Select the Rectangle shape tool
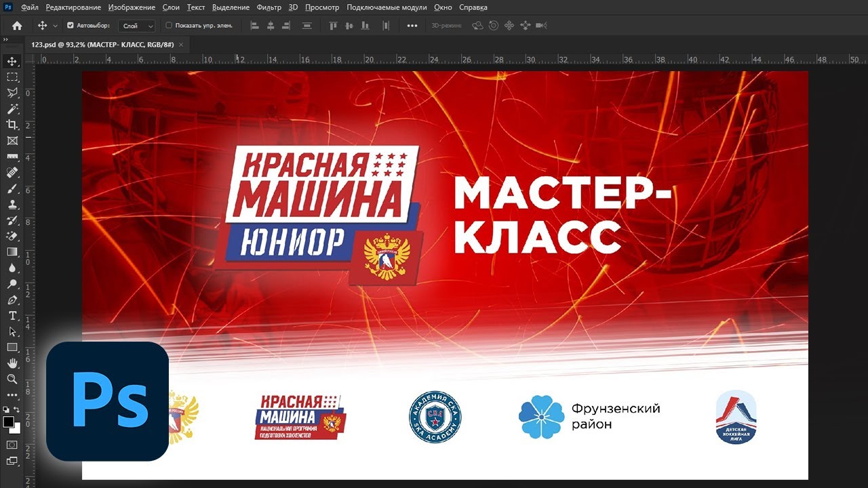Viewport: 868px width, 488px height. click(x=12, y=348)
